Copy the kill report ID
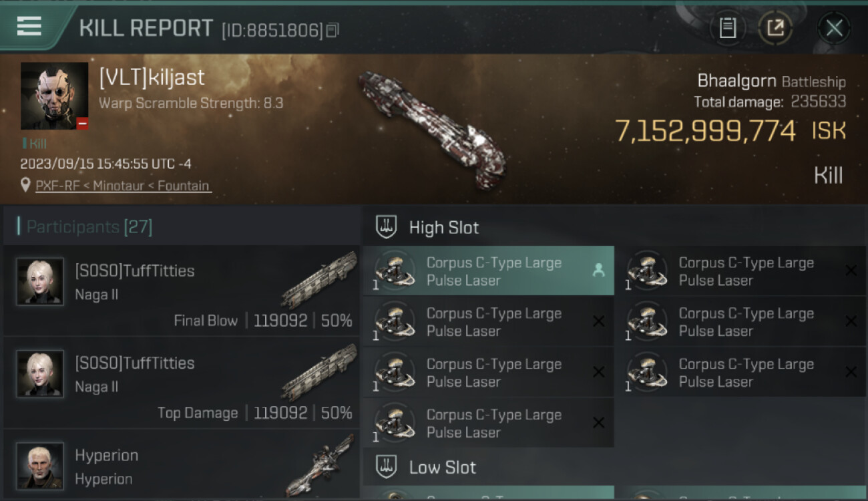 coord(333,30)
